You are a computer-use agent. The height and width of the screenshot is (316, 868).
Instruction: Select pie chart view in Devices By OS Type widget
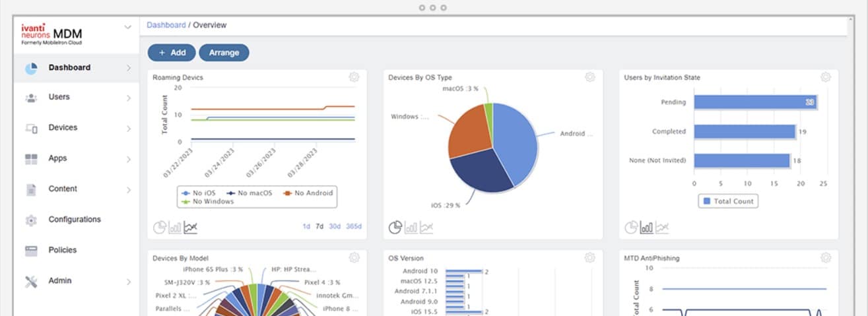(395, 228)
